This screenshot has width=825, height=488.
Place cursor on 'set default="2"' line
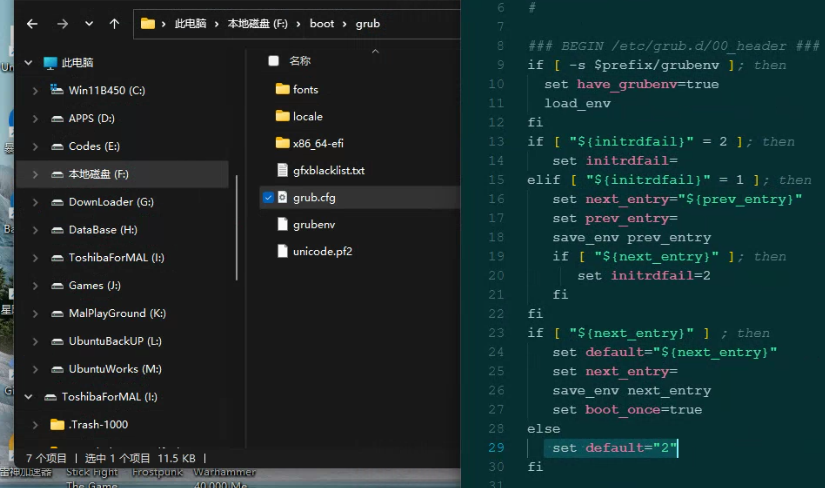point(615,448)
